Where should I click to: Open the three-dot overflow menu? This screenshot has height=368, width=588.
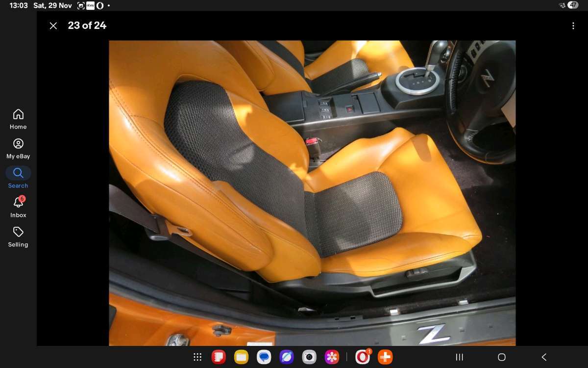click(x=573, y=26)
